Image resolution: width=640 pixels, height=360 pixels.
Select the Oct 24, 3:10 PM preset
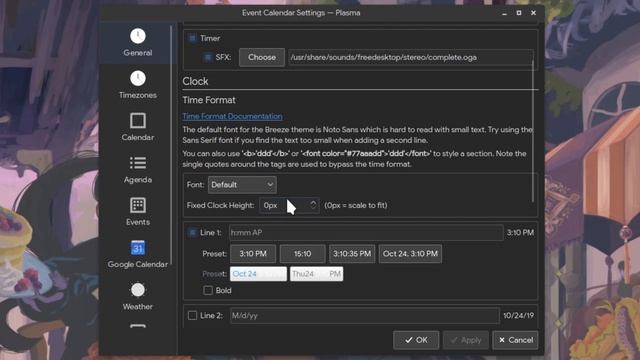(x=410, y=254)
